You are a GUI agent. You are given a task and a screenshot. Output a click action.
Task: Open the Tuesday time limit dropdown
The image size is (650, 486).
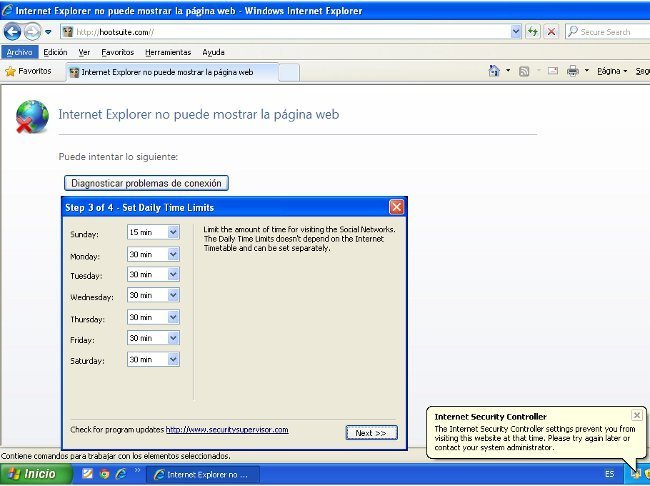173,274
